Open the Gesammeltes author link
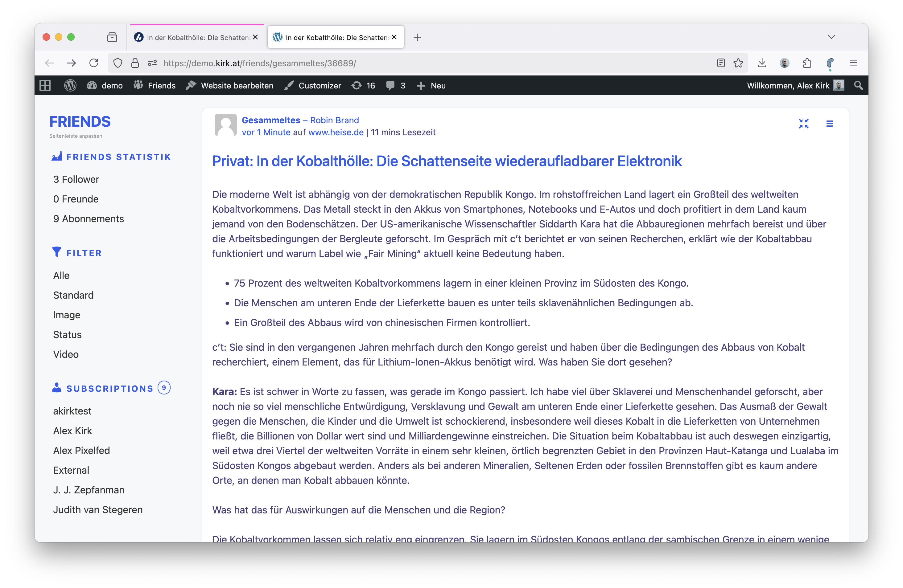This screenshot has height=588, width=903. coord(271,120)
